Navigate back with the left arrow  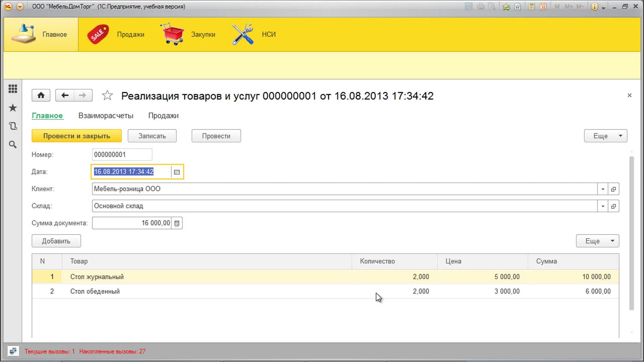(65, 95)
